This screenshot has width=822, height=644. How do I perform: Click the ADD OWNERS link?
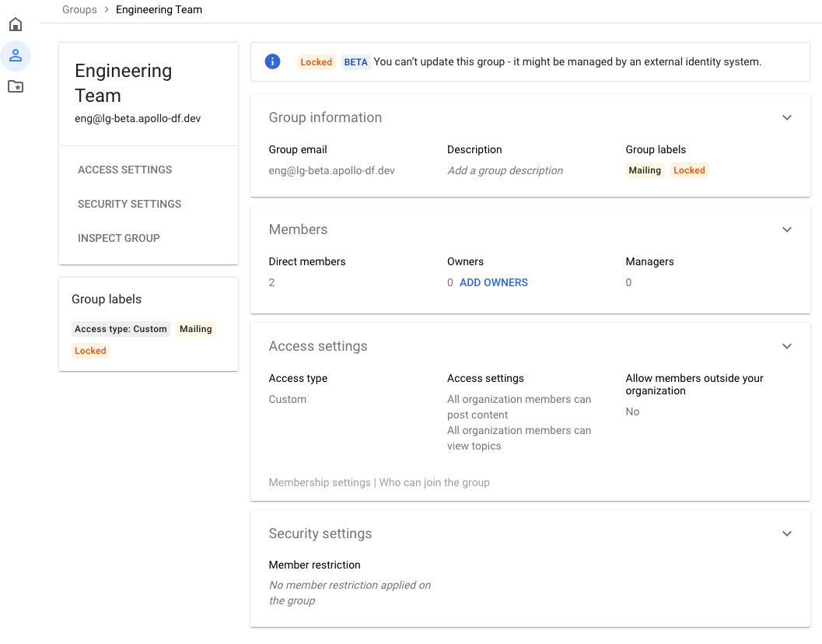(x=494, y=282)
